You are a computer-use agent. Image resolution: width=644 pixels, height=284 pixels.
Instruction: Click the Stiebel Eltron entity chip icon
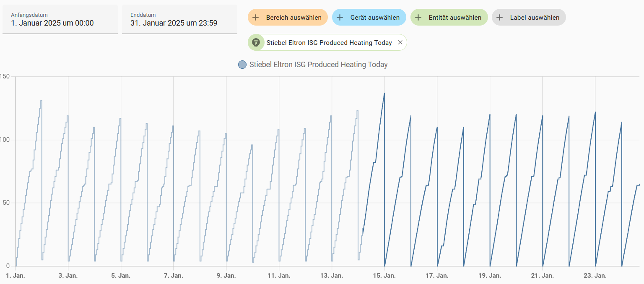[x=256, y=42]
